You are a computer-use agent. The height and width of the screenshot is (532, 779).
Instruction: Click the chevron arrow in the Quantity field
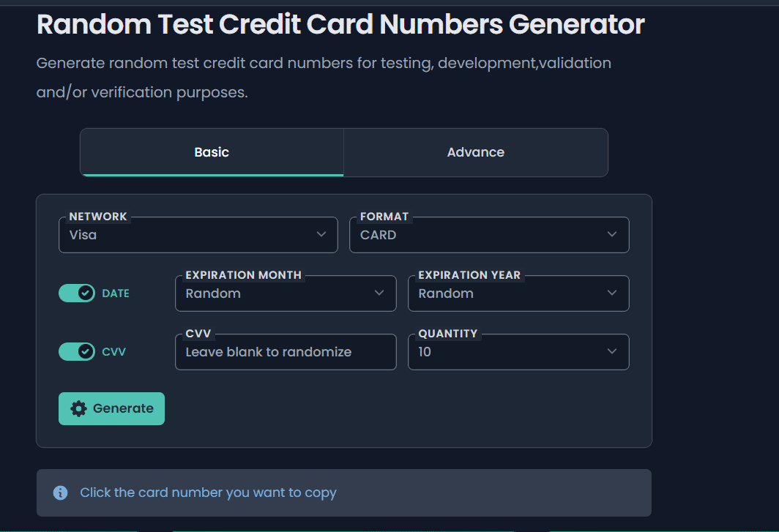612,352
